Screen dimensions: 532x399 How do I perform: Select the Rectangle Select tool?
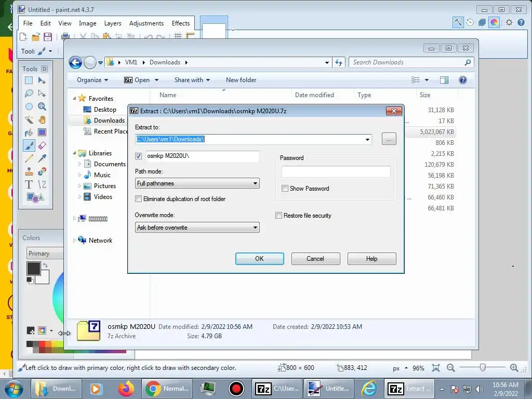coord(29,81)
